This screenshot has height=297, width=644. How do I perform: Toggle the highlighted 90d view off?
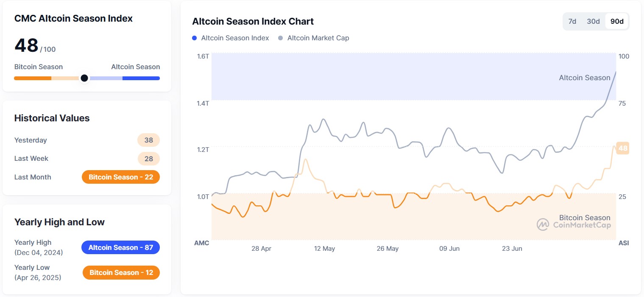[x=617, y=21]
